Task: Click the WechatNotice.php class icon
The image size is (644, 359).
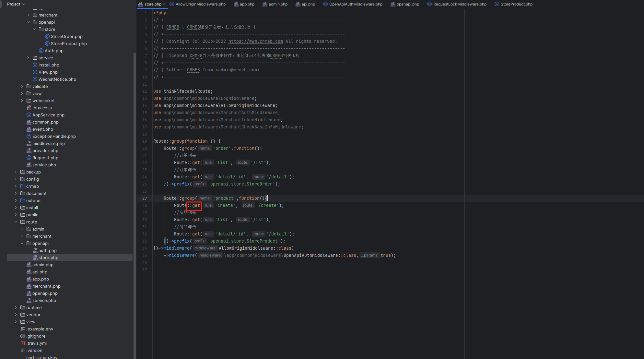Action: point(35,79)
